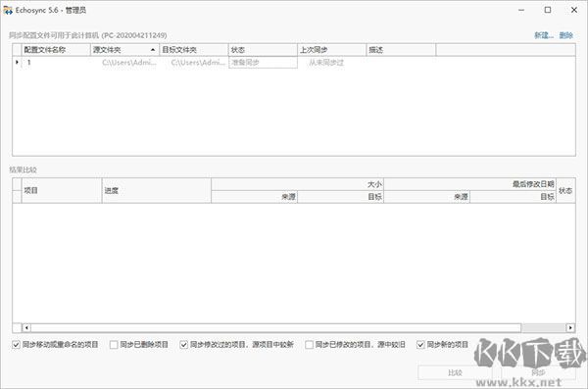Click the 目标 subheader under 大小
The width and height of the screenshot is (588, 389).
(340, 197)
